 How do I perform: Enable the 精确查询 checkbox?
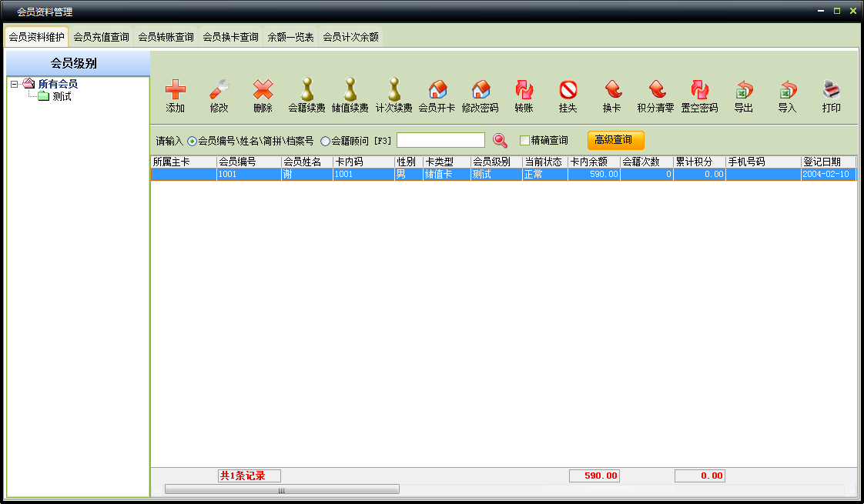point(524,141)
